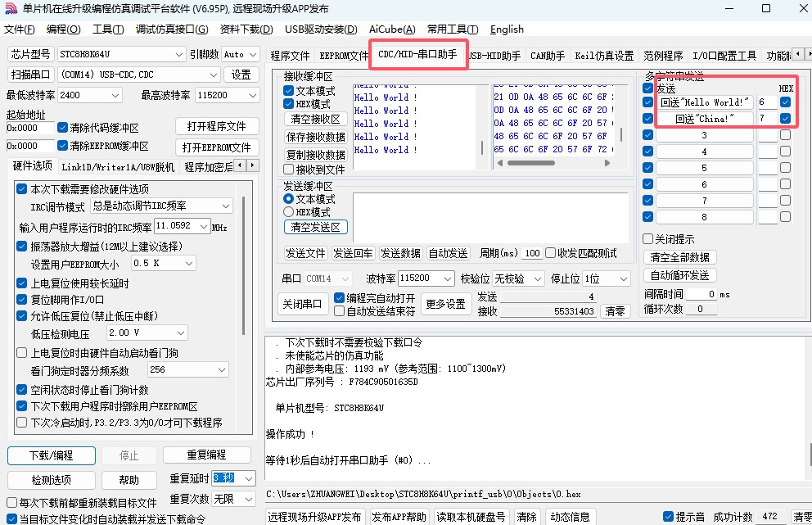Click hardware options vertical scrollbar
This screenshot has height=525, width=812.
pos(243,265)
